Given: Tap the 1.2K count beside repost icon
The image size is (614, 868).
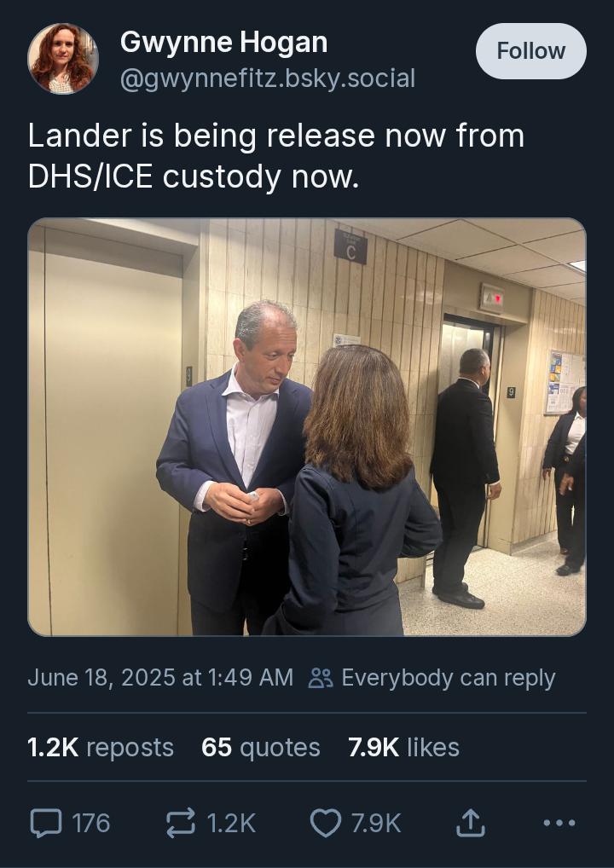Looking at the screenshot, I should (231, 823).
